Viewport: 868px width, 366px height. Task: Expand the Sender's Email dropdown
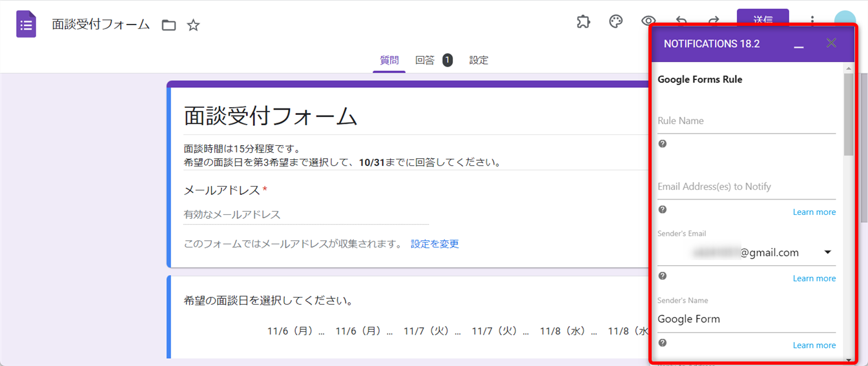[827, 252]
